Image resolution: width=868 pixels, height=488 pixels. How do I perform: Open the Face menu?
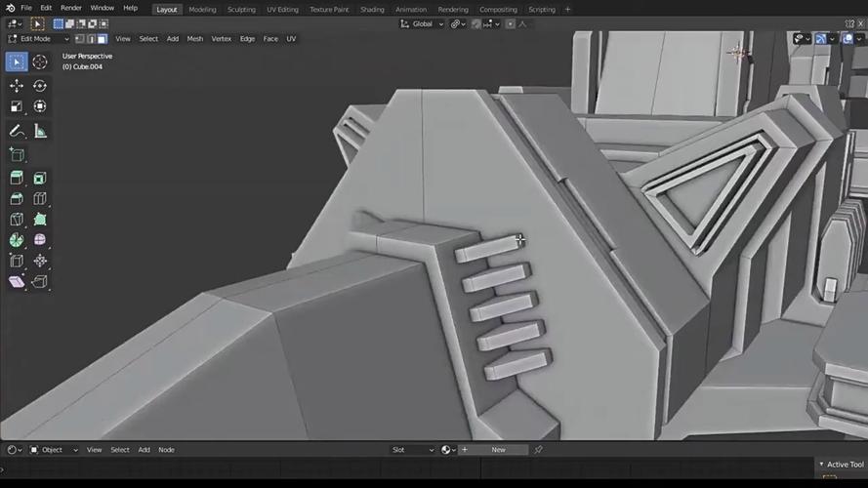click(270, 39)
